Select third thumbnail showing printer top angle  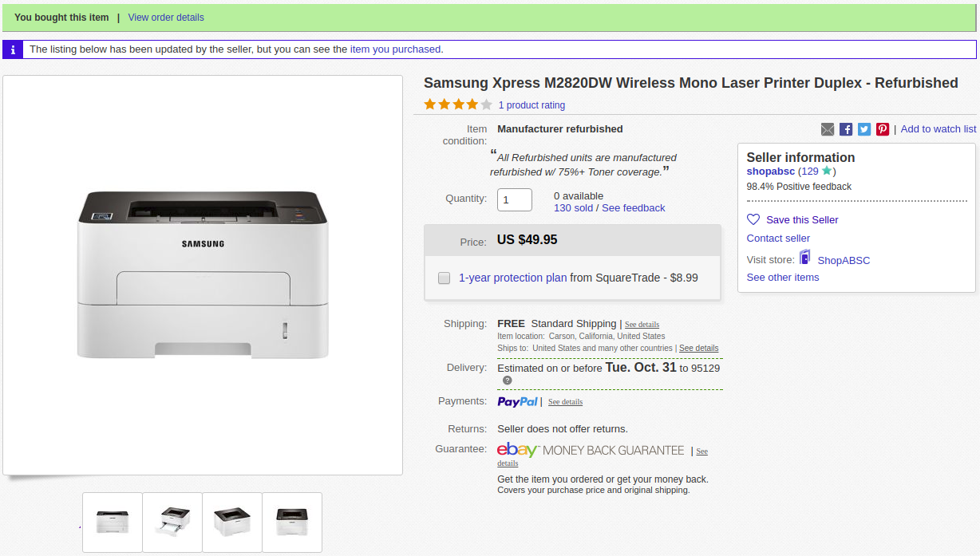click(232, 522)
